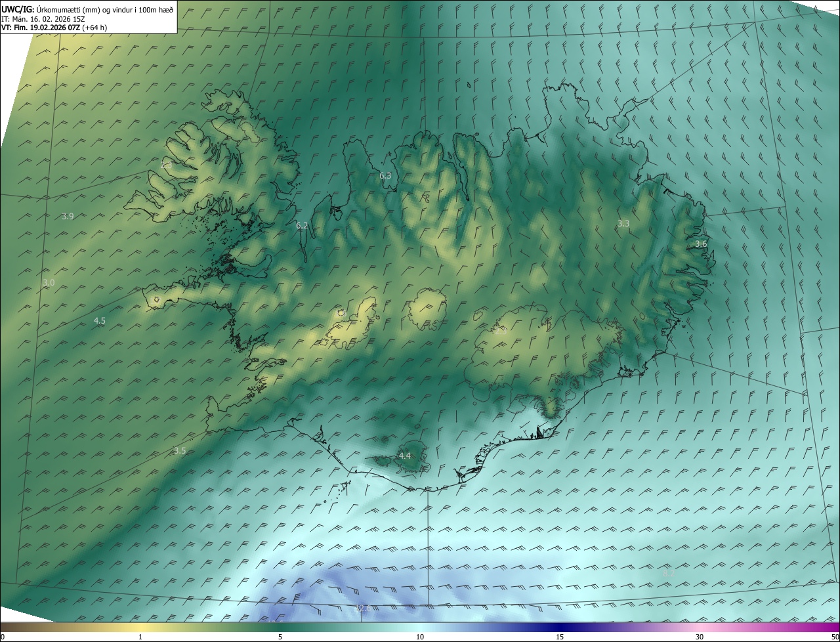Click the 3.0 value label on the map

(49, 283)
